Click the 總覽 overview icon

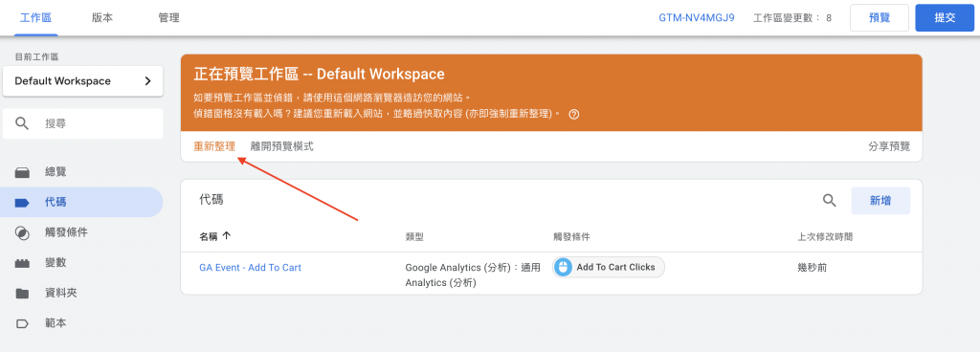(22, 172)
